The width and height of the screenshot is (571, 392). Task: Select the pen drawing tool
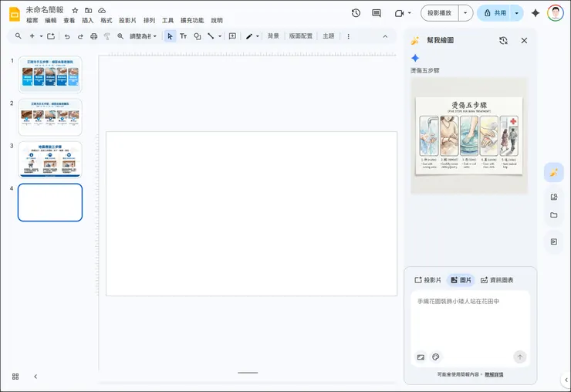tap(249, 36)
